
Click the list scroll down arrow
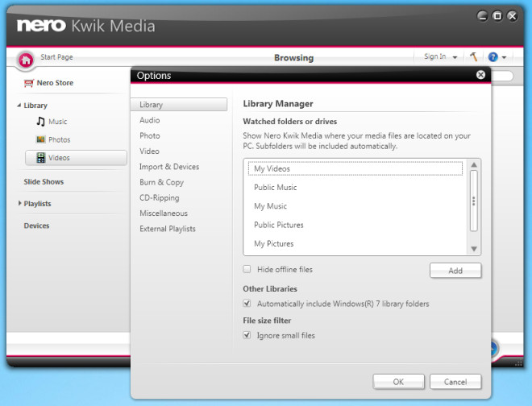[474, 249]
